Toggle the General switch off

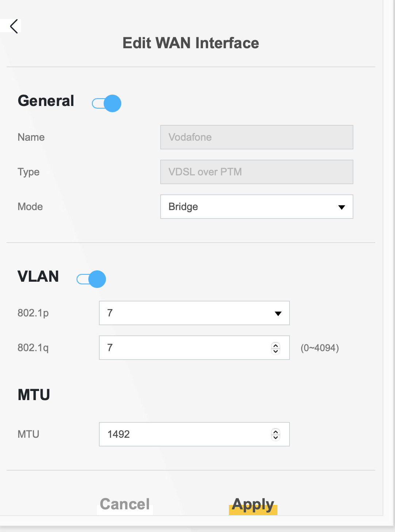pyautogui.click(x=107, y=103)
